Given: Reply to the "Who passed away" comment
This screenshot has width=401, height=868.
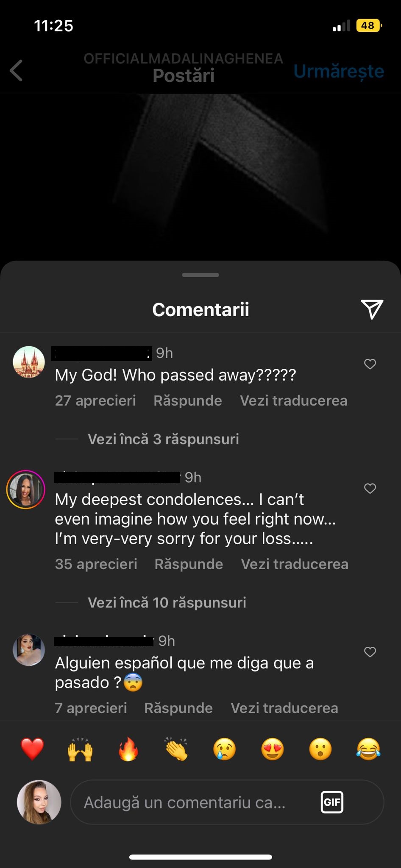Looking at the screenshot, I should click(x=187, y=401).
